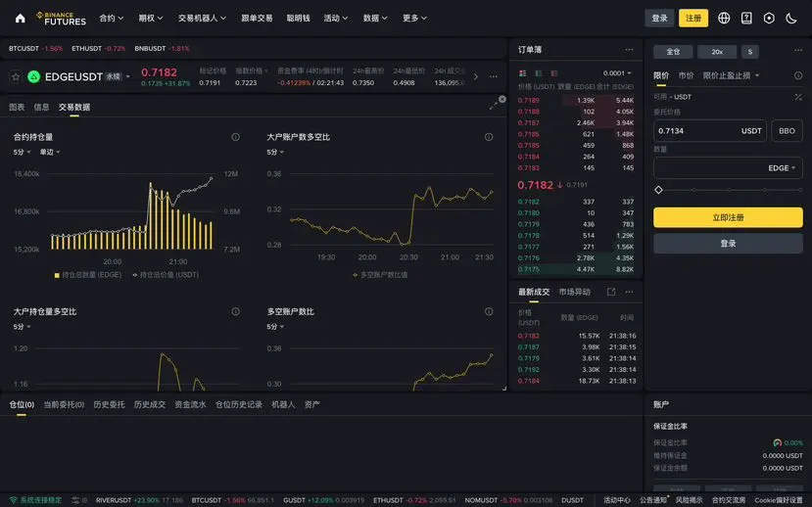Image resolution: width=812 pixels, height=507 pixels.
Task: Expand 合约 menu
Action: [x=112, y=18]
